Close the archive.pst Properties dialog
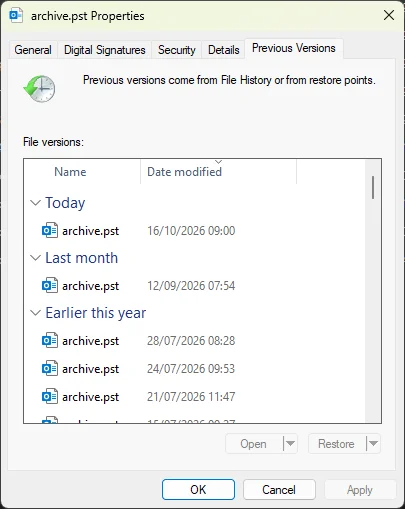This screenshot has height=509, width=405. pos(389,15)
